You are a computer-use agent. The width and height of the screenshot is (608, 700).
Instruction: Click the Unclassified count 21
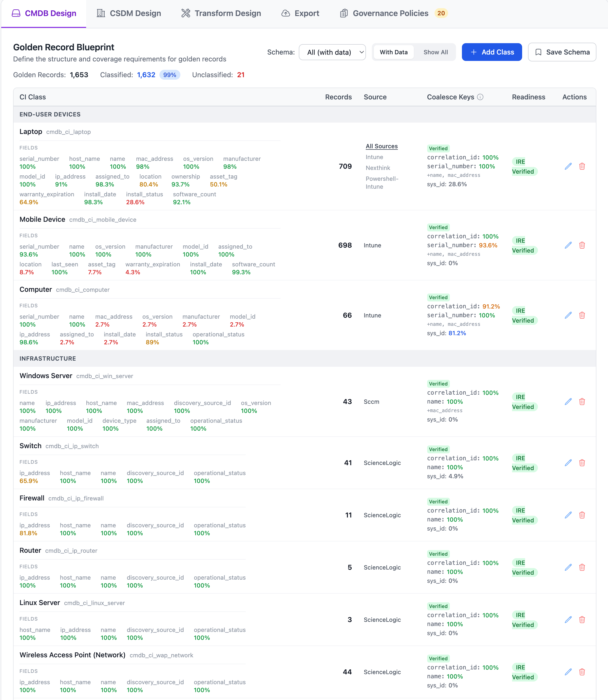[x=241, y=74]
